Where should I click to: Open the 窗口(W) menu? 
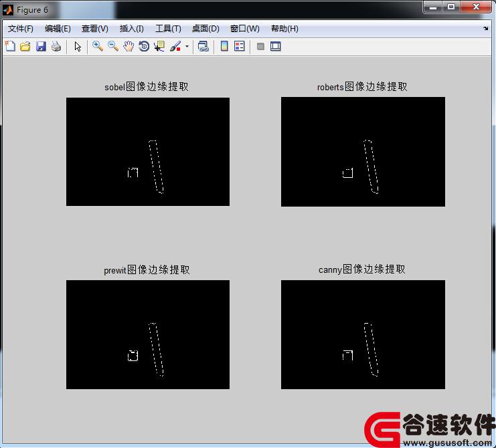click(245, 29)
